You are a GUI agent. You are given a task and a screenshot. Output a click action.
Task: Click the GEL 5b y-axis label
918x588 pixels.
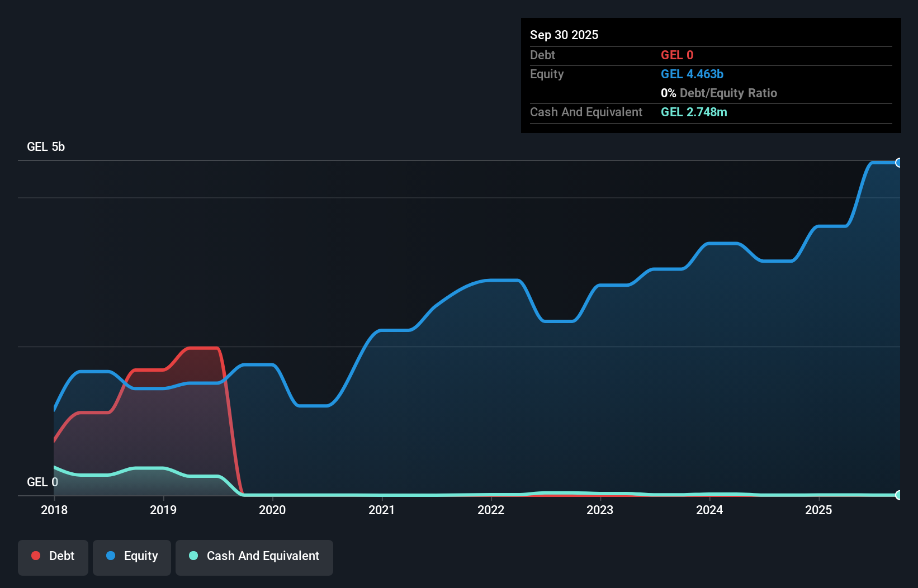click(46, 147)
